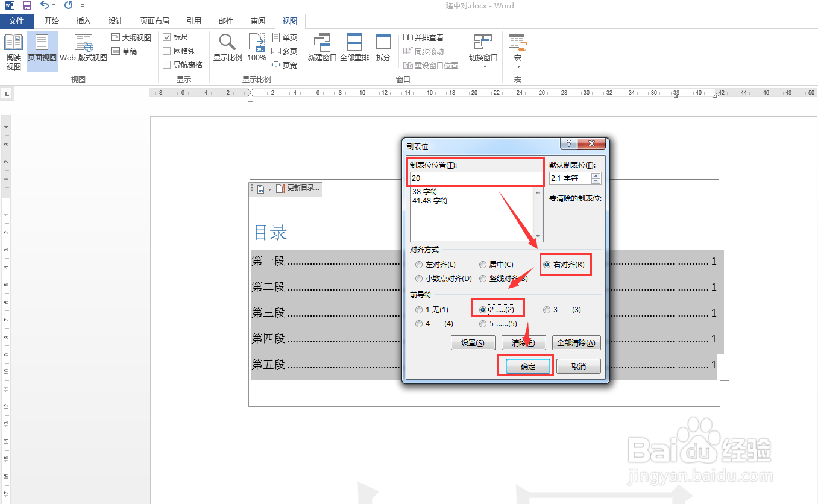Choose dashed leader option 3
Image resolution: width=818 pixels, height=504 pixels.
(547, 310)
